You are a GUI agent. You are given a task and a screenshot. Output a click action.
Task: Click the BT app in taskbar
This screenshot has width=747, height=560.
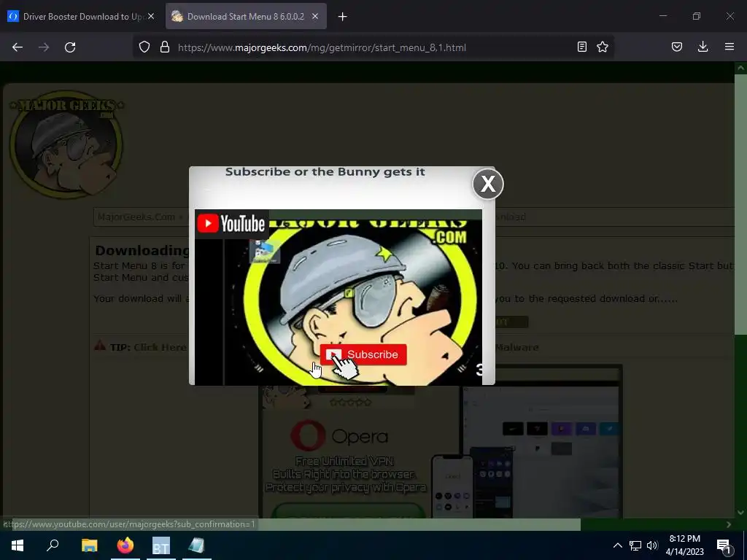click(x=161, y=545)
